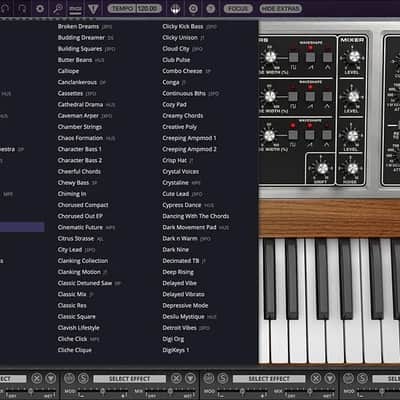This screenshot has width=400, height=400.
Task: Enable triangle waveshape on middle oscillator
Action: 327,96
